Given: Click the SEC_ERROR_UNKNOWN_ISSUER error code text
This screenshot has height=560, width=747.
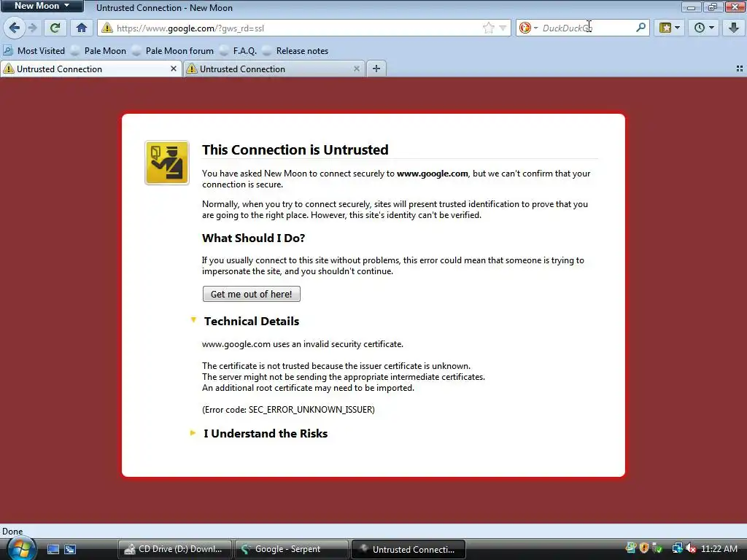Looking at the screenshot, I should click(311, 410).
